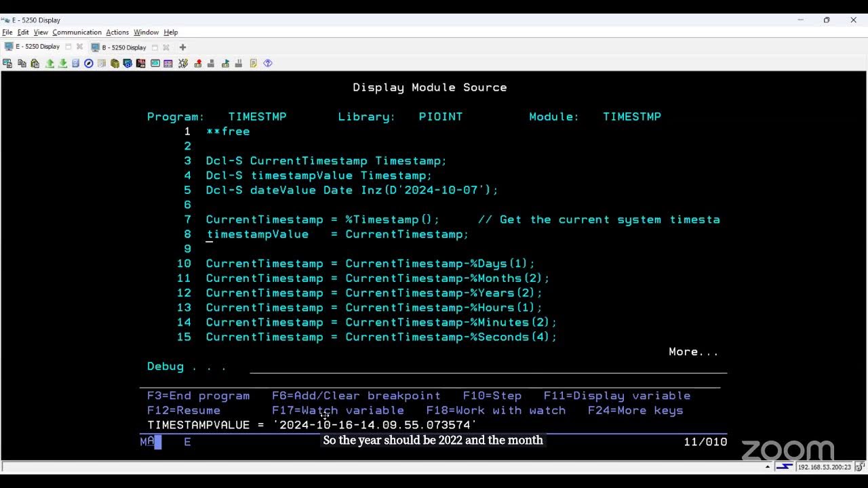This screenshot has height=488, width=868.
Task: Click the Display Module Source title
Action: click(430, 87)
